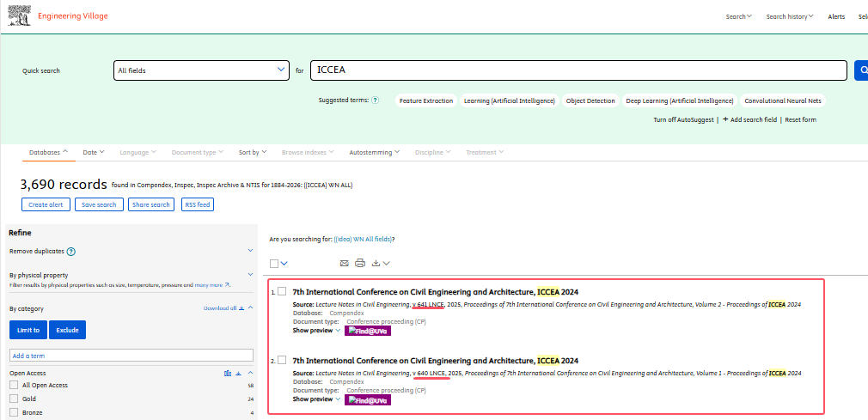This screenshot has height=420, width=868.
Task: Open the All fields dropdown
Action: [x=201, y=70]
